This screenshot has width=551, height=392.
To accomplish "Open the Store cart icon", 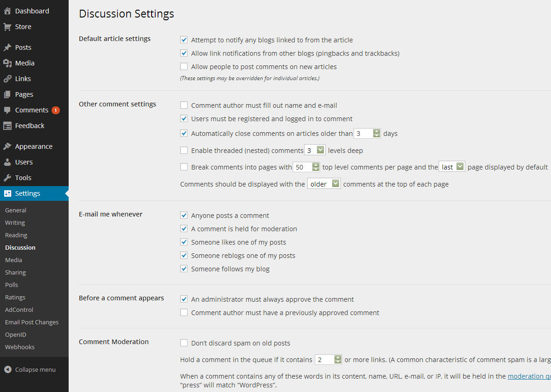I will (x=7, y=27).
